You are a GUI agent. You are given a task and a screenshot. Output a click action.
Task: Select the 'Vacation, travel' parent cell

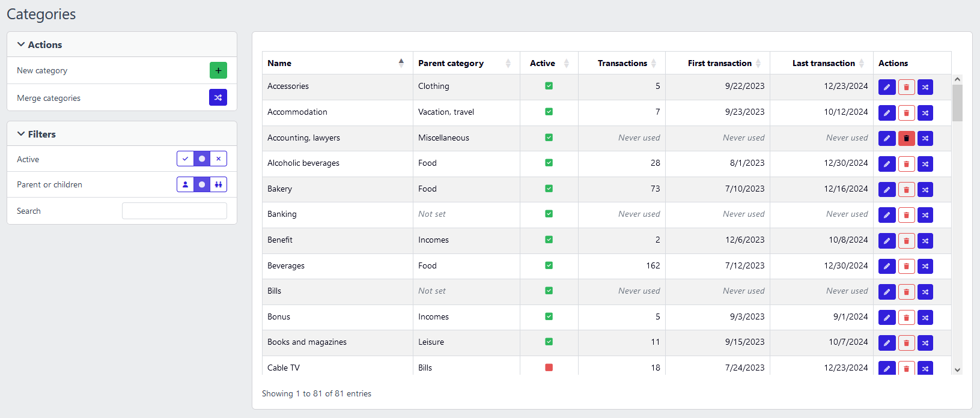click(466, 112)
